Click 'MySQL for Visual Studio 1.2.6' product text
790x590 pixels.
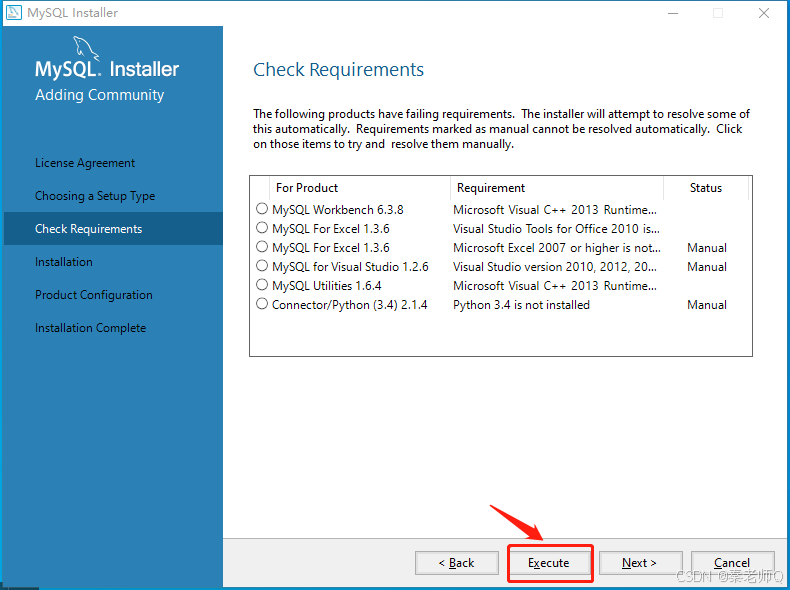[x=350, y=267]
